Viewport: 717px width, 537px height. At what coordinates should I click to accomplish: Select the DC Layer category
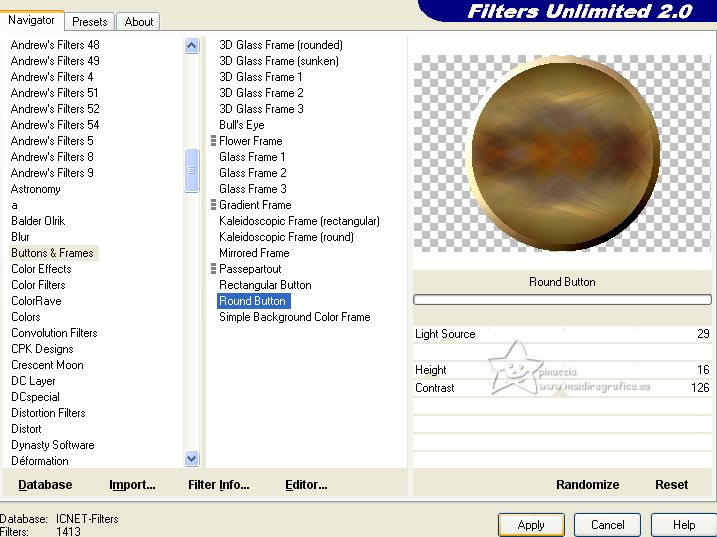(x=33, y=381)
